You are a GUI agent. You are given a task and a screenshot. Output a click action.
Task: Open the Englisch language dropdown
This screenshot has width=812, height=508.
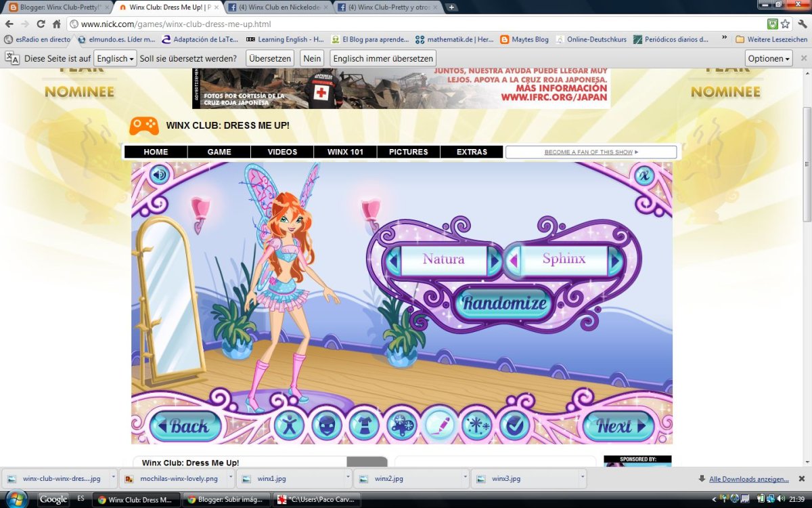click(x=115, y=58)
